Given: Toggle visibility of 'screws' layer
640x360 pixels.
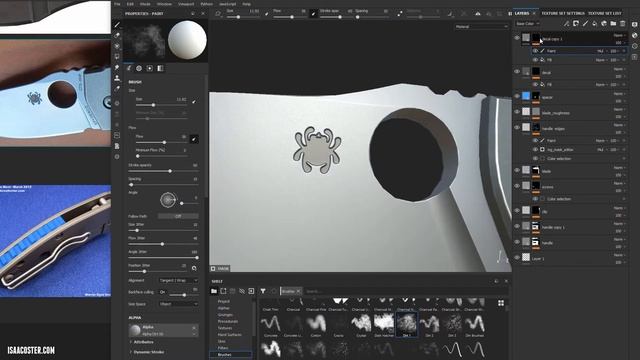Looking at the screenshot, I should tap(517, 186).
